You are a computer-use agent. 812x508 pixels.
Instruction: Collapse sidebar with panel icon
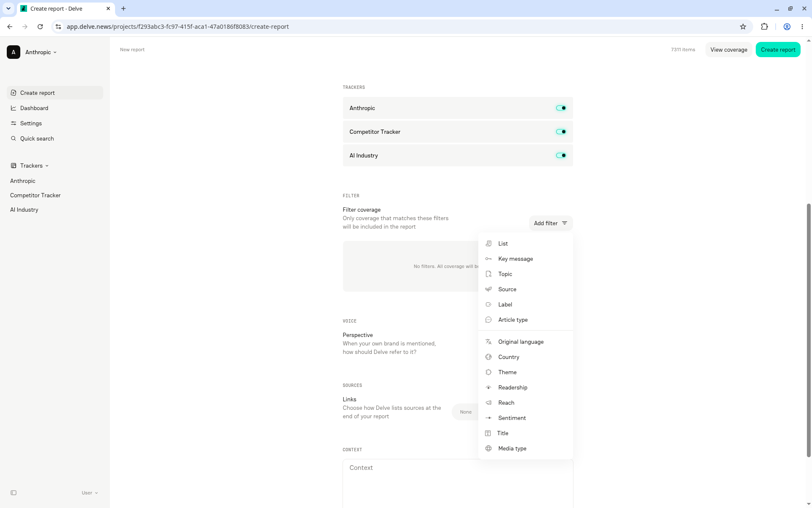coord(14,493)
